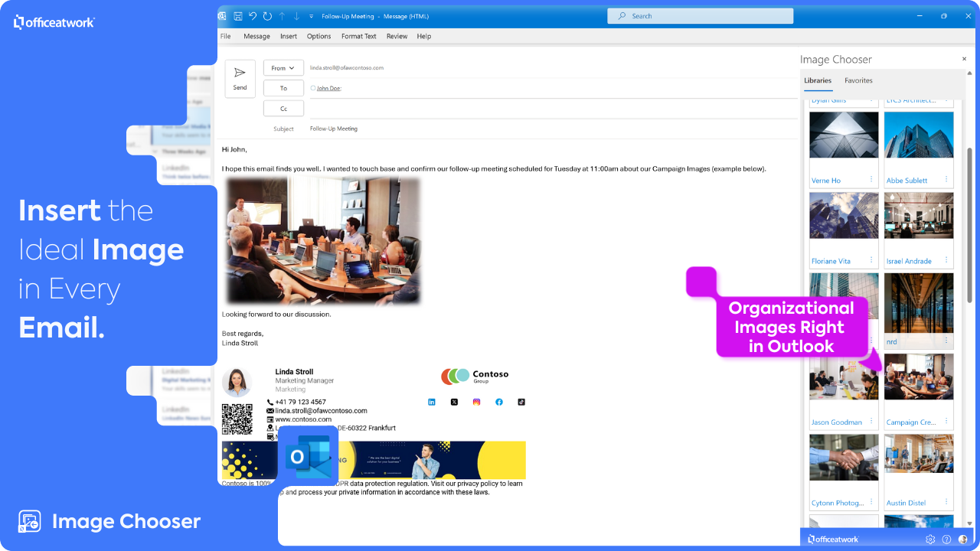Switch to the Message ribbon tab
The height and width of the screenshot is (551, 980).
256,36
